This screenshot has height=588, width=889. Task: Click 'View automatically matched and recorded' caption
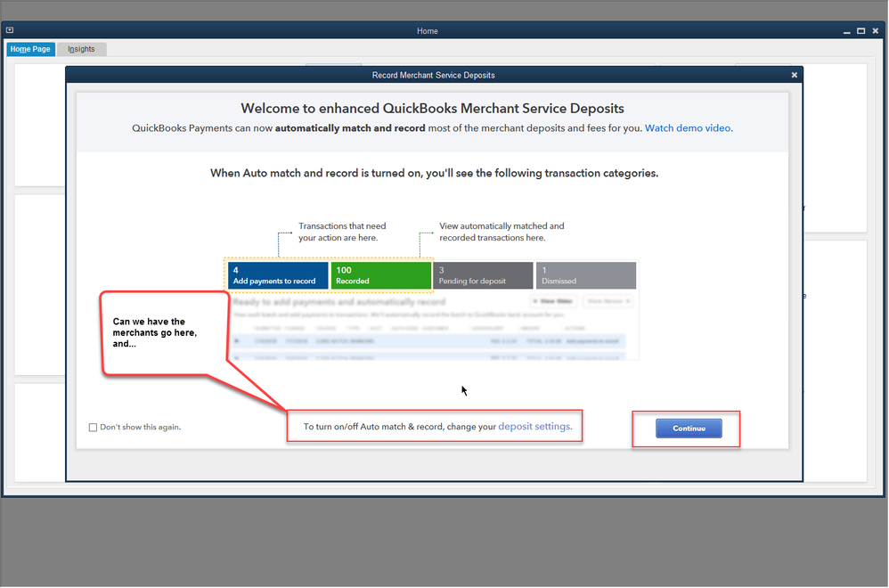tap(502, 232)
